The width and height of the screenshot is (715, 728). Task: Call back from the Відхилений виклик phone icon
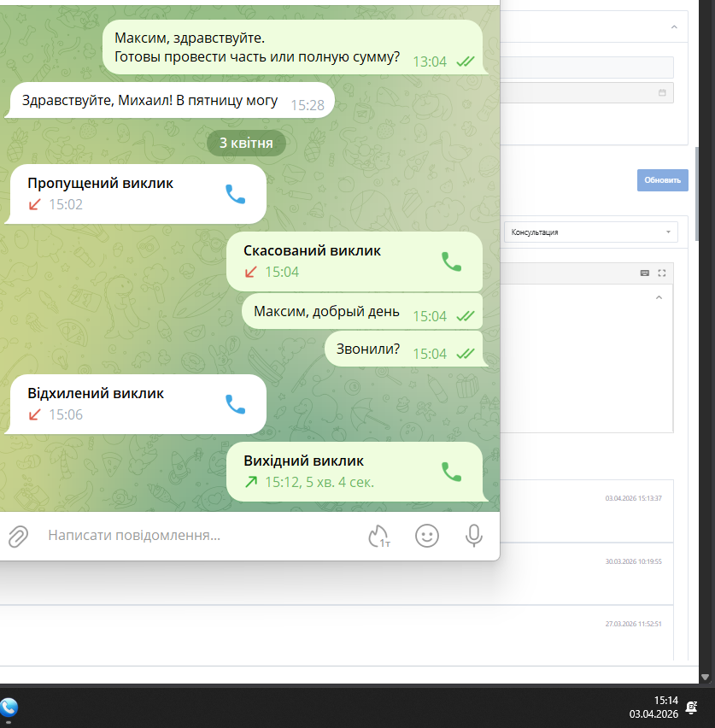coord(235,404)
